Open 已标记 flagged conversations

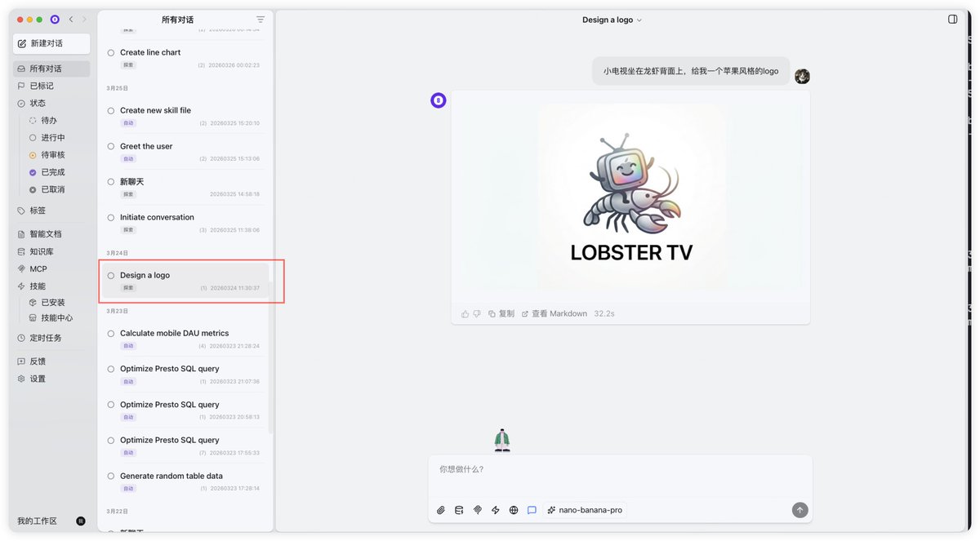pos(52,86)
